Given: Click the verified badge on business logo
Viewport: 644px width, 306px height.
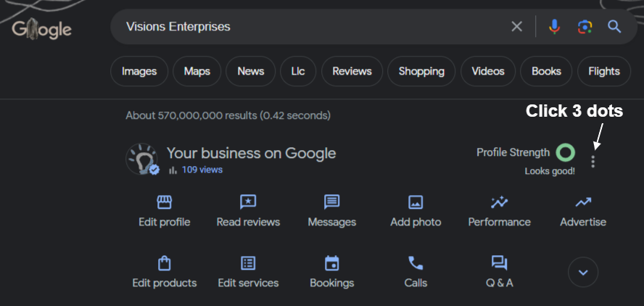Looking at the screenshot, I should pos(154,170).
